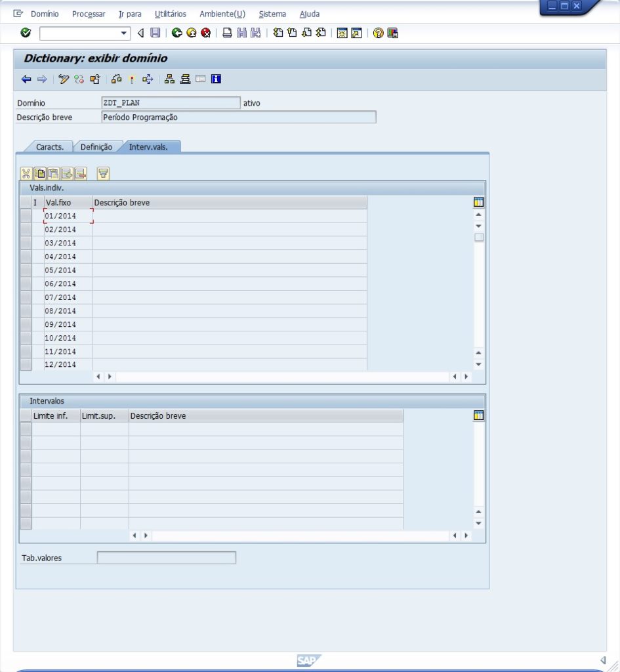Click the yellow Help question mark icon
Screen dimensions: 620x672
(x=378, y=33)
